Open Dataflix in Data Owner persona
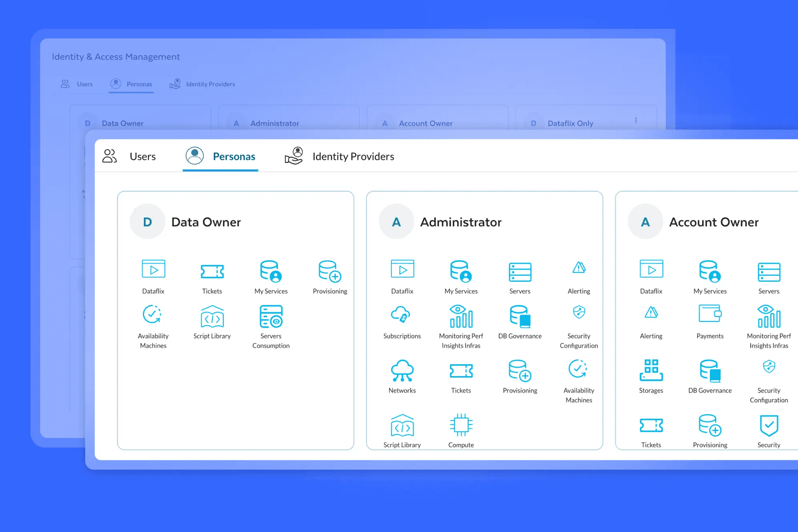This screenshot has width=798, height=532. pos(153,269)
